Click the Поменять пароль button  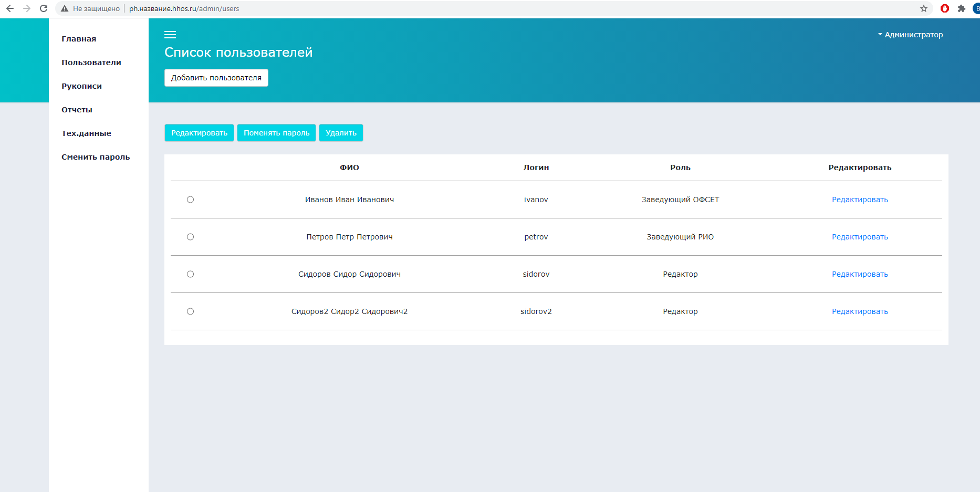pyautogui.click(x=277, y=133)
